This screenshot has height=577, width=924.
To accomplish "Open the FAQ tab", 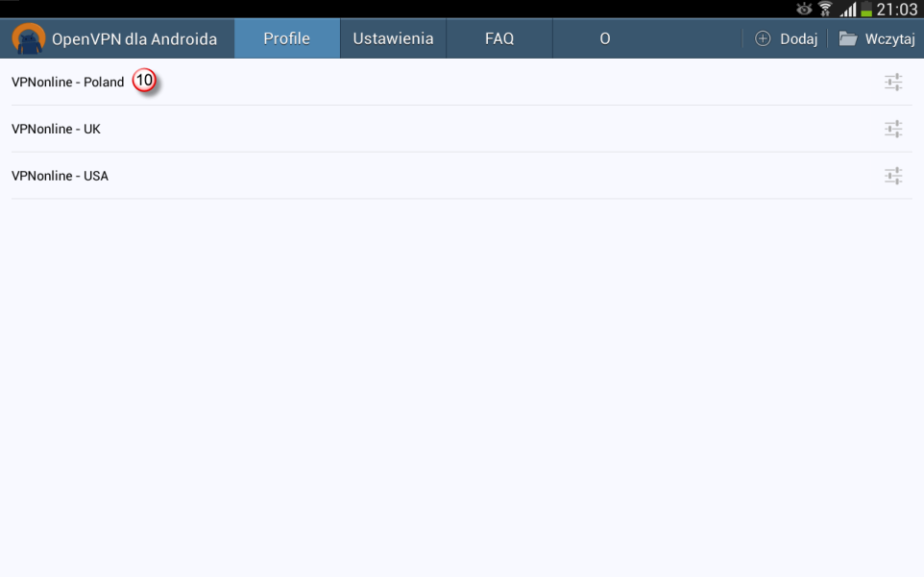I will coord(499,38).
